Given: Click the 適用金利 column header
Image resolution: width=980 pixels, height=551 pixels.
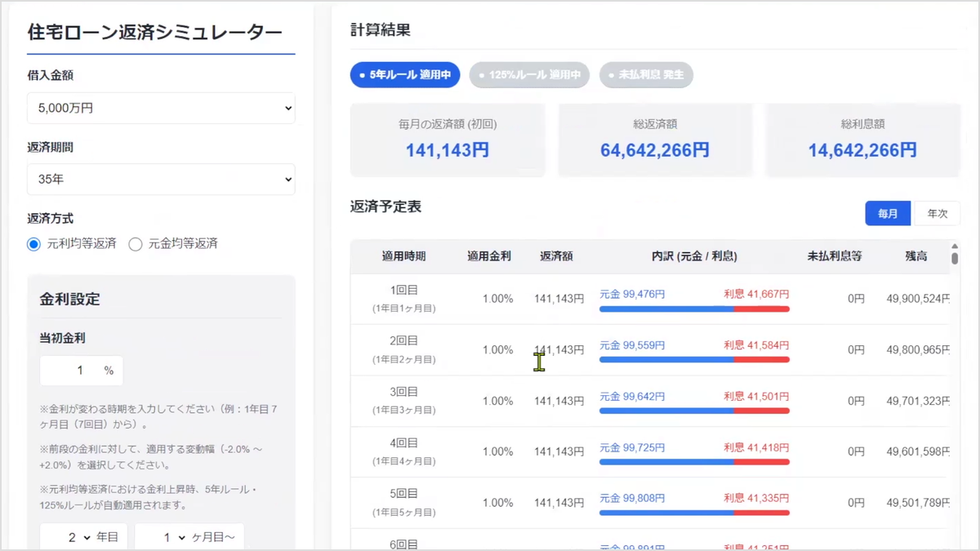Looking at the screenshot, I should click(x=489, y=256).
